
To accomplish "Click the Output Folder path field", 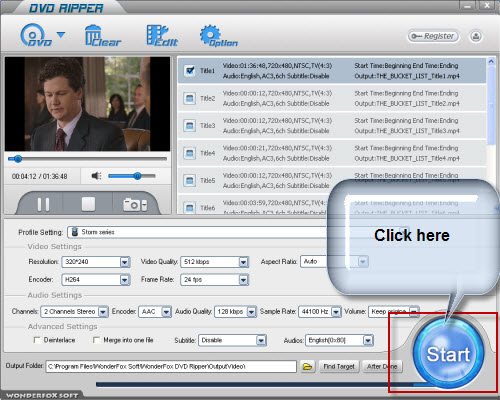I will 171,366.
